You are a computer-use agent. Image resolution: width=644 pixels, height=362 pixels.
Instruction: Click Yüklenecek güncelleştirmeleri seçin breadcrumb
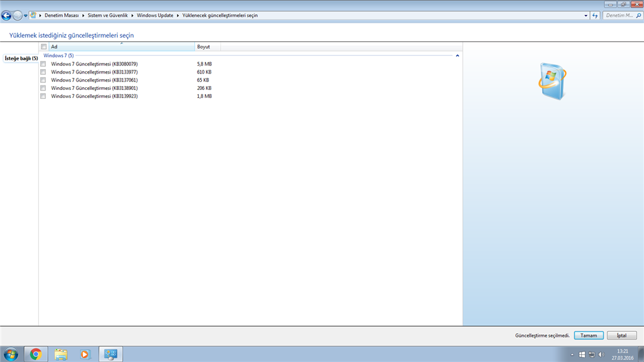tap(219, 15)
